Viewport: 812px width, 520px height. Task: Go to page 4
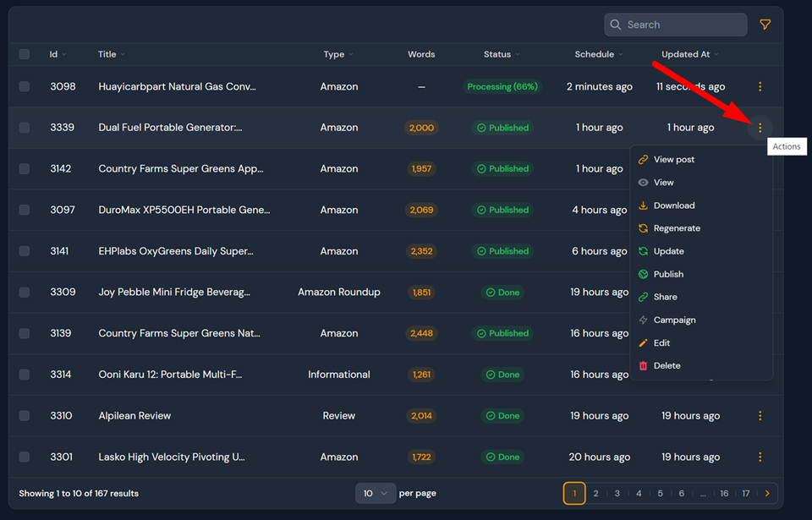click(639, 493)
